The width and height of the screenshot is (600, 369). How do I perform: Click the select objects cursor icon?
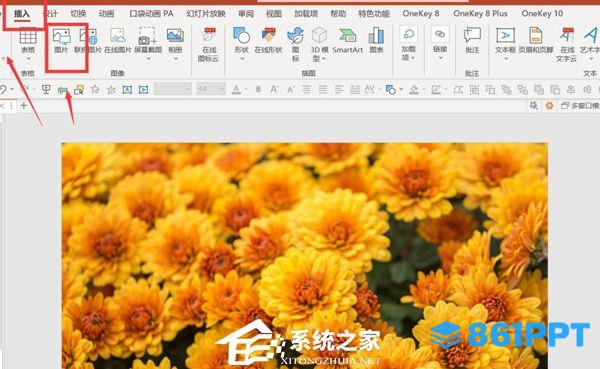pyautogui.click(x=79, y=90)
